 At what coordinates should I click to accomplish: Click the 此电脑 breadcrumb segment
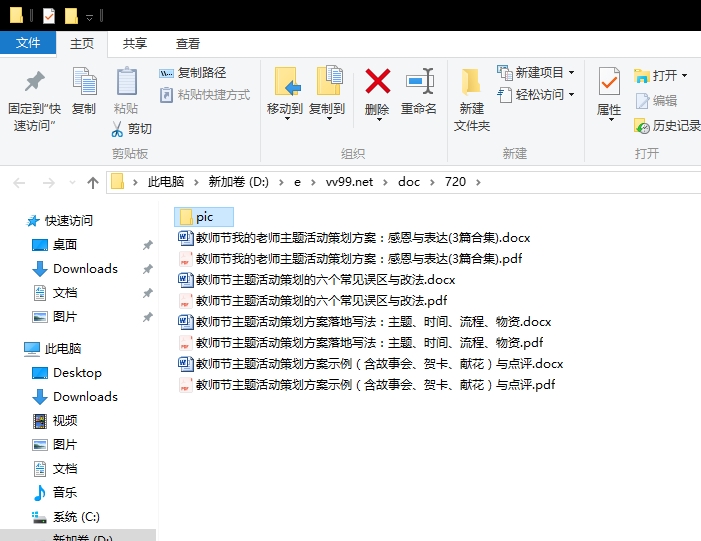point(165,182)
